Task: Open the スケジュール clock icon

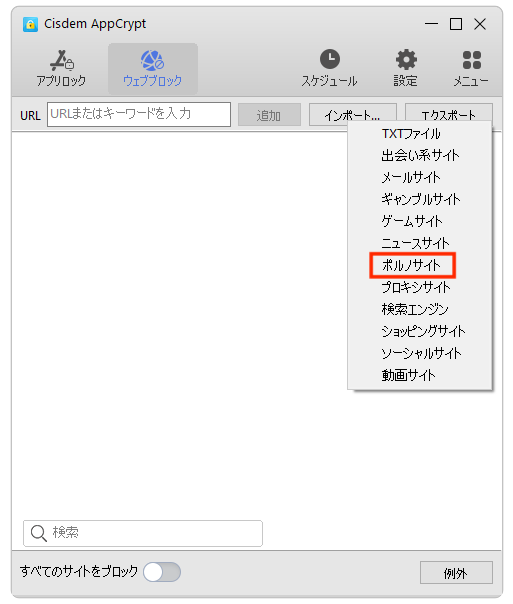Action: 330,59
